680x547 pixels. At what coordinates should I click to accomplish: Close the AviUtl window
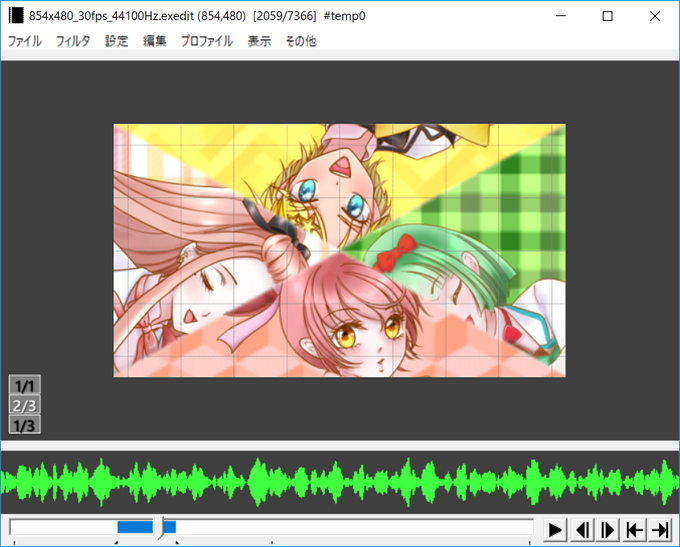(x=655, y=16)
